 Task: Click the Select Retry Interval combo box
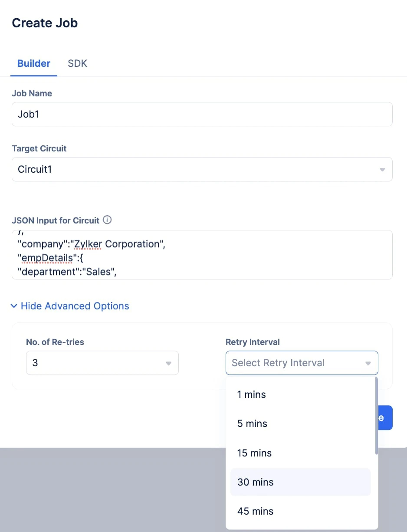302,363
